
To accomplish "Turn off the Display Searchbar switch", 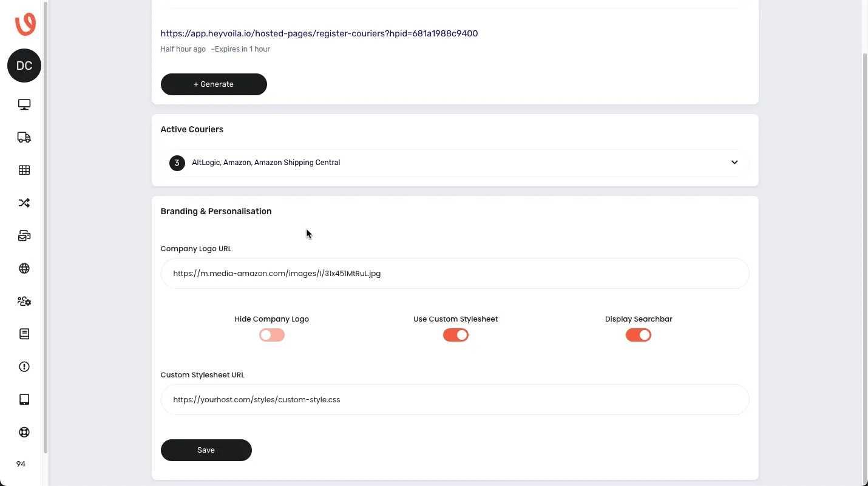I will click(x=639, y=335).
